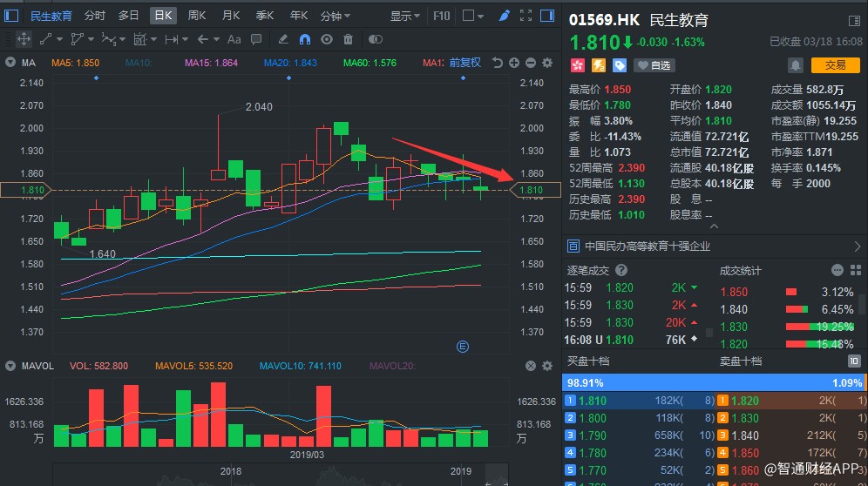Click the 逐笔成交 help question mark
868x486 pixels.
(x=621, y=270)
